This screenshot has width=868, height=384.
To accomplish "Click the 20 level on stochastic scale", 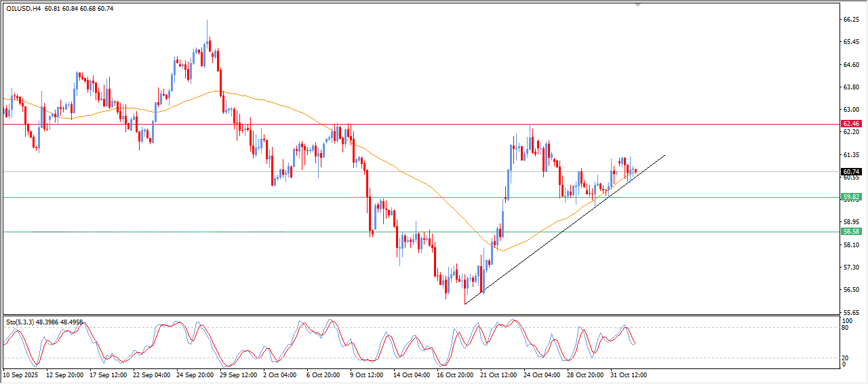I will click(845, 357).
